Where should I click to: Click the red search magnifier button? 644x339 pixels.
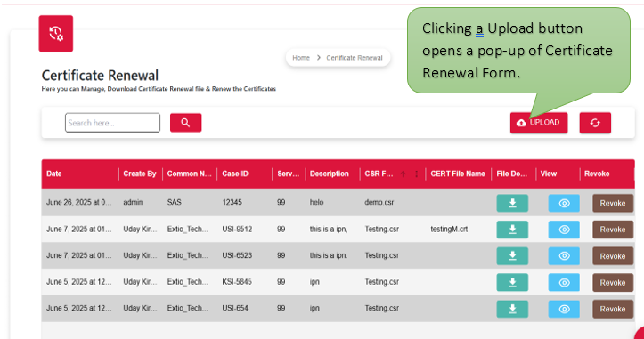pos(185,123)
